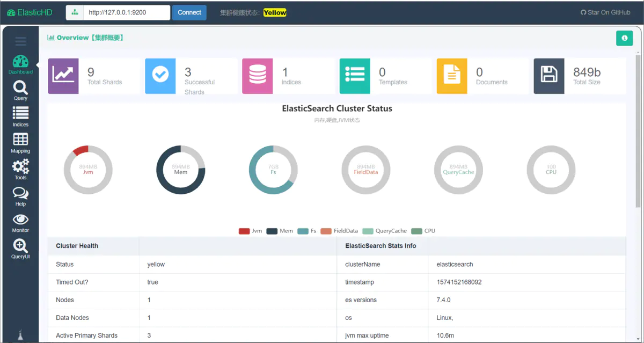This screenshot has height=343, width=644.
Task: Click the Active Primary Shards row label
Action: [x=86, y=335]
